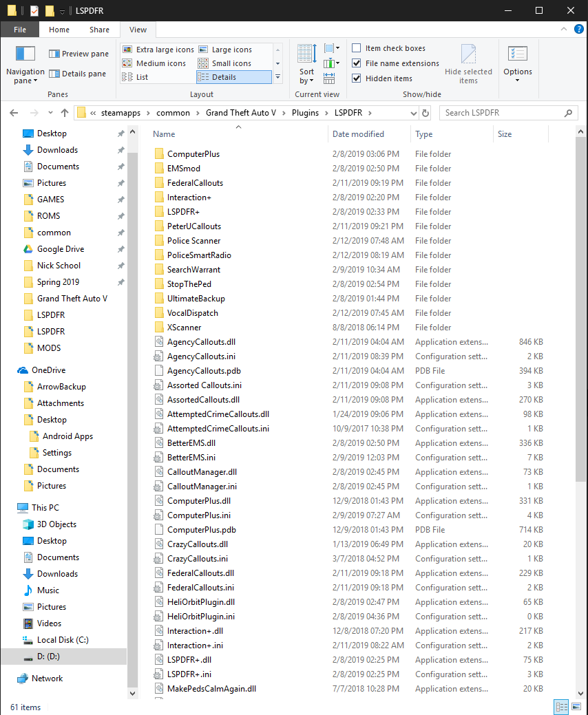
Task: Select Small icons layout
Action: (225, 63)
